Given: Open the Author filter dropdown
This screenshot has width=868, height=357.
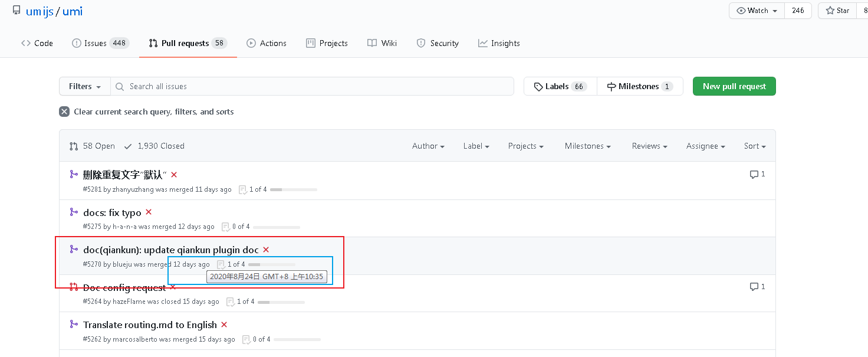Looking at the screenshot, I should click(x=428, y=146).
